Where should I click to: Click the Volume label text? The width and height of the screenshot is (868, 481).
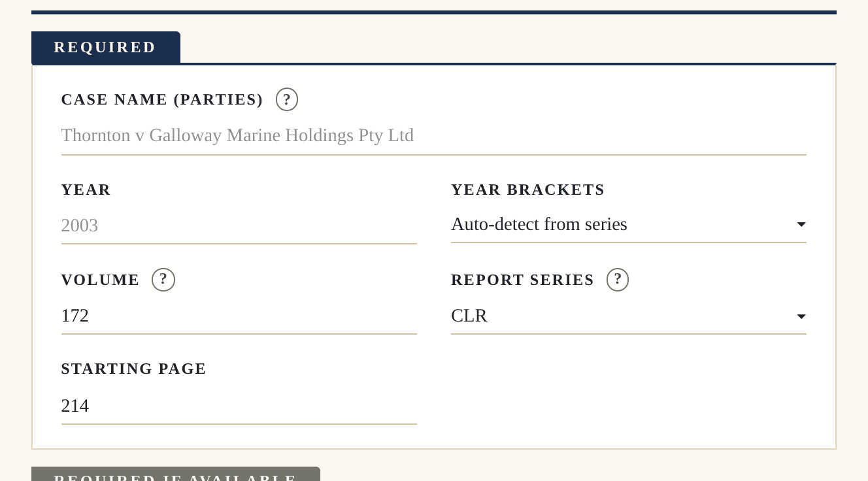click(101, 280)
